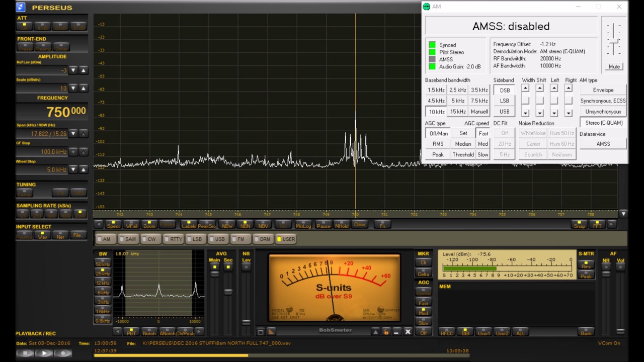The image size is (644, 362).
Task: Toggle the CWPeak filter button
Action: [185, 332]
